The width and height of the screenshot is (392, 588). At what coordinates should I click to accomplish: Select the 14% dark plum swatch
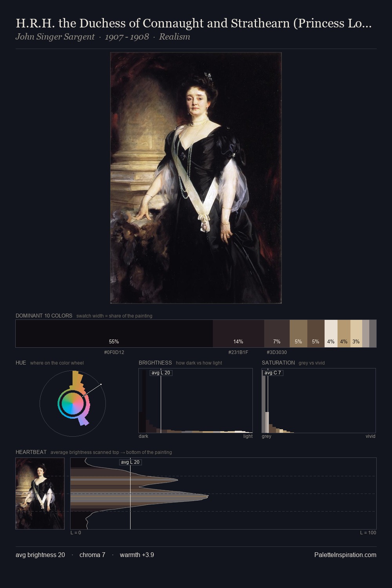[x=238, y=334]
